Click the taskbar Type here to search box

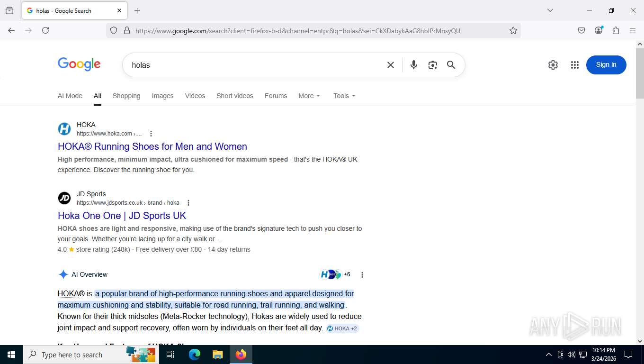[91, 355]
